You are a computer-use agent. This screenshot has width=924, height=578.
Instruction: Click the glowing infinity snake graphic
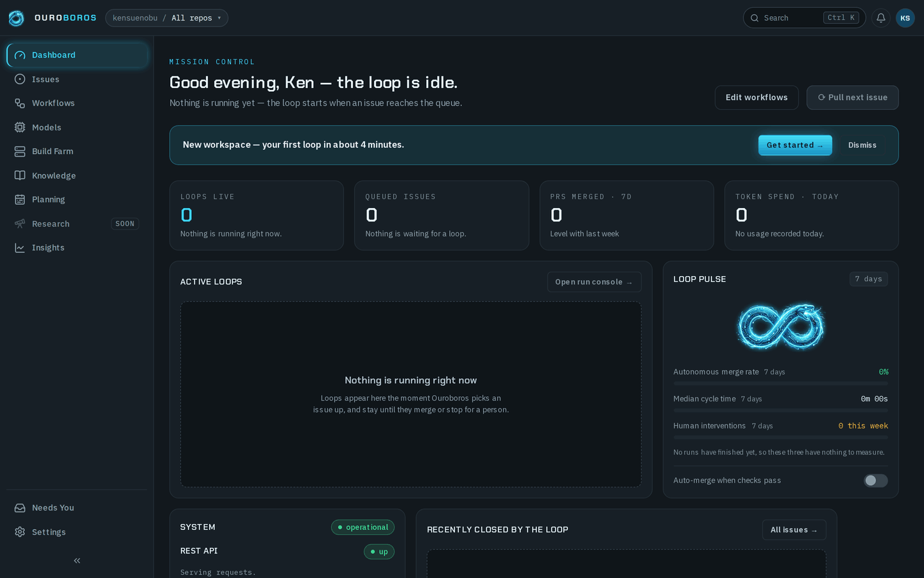pos(780,327)
